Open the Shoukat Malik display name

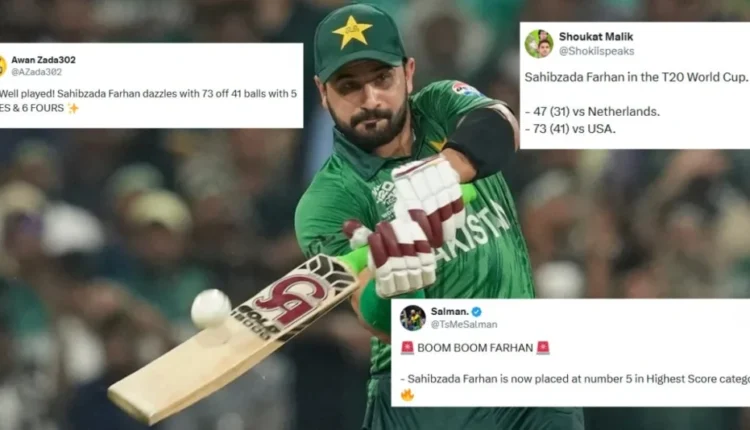click(x=596, y=37)
